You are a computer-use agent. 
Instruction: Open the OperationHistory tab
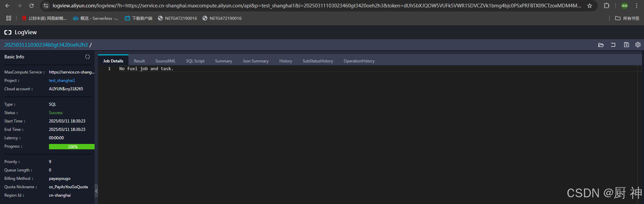[x=359, y=61]
